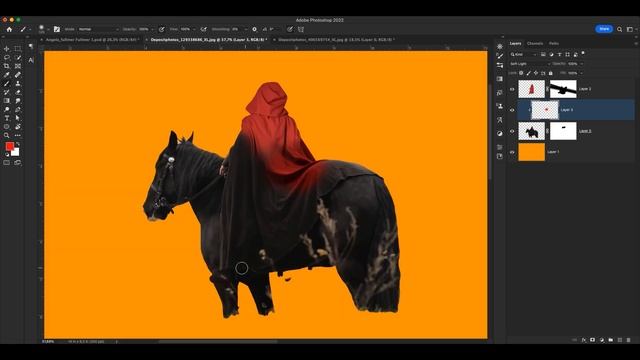Hide the horse rider layer
Viewport: 640px width, 360px height.
(512, 131)
